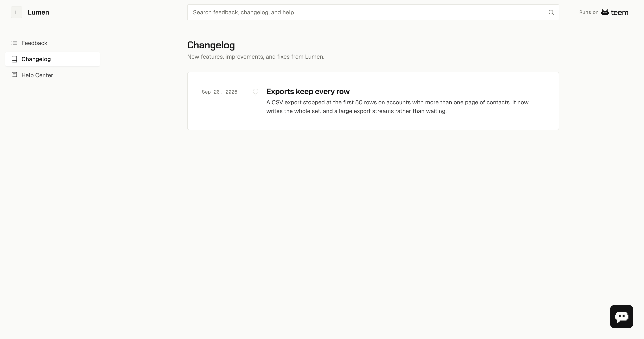Click the magnifier icon in the search bar

[x=551, y=12]
